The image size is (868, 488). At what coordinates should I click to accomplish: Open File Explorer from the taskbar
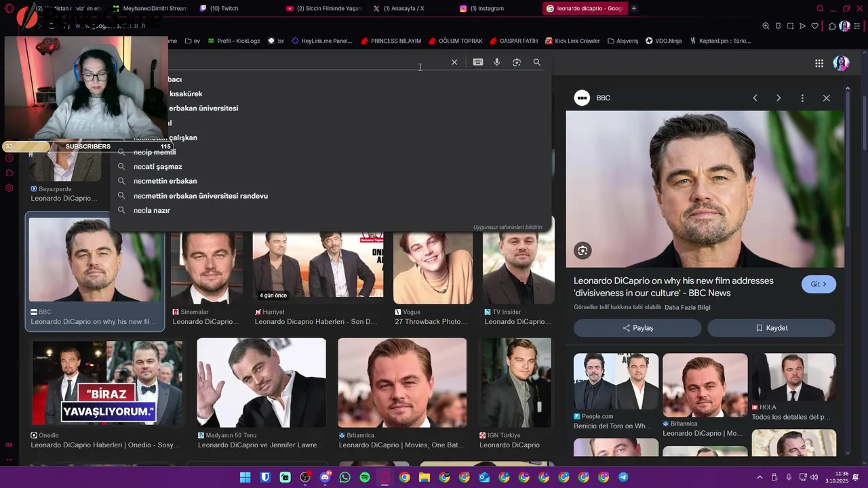coord(425,477)
